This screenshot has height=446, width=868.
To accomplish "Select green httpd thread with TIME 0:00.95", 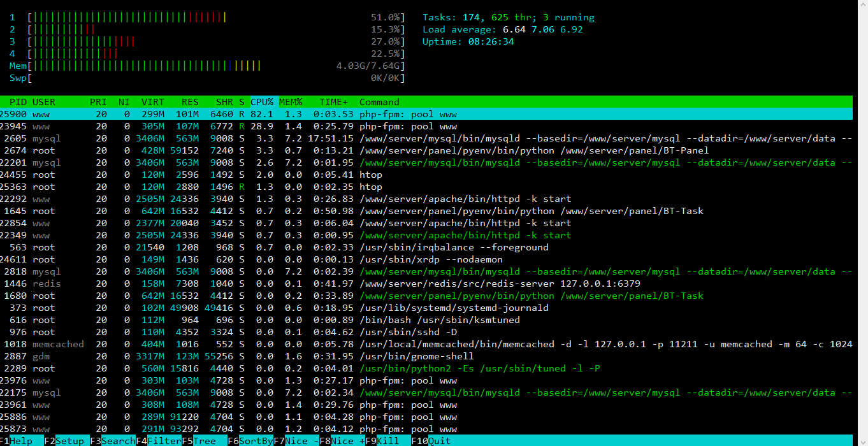I will (x=426, y=235).
